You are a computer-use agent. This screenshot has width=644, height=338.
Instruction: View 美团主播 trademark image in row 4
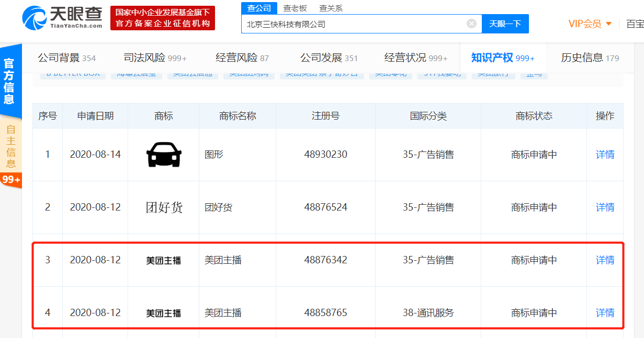tap(164, 313)
